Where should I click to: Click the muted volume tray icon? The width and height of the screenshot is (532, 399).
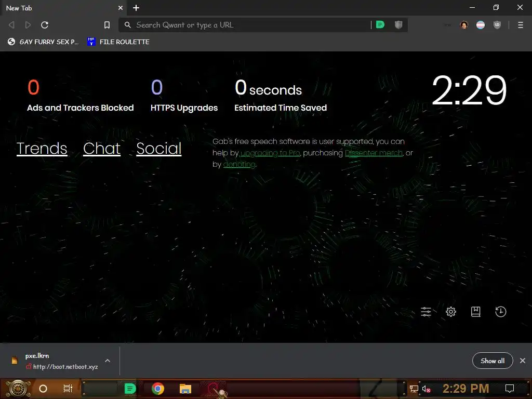[x=426, y=389]
